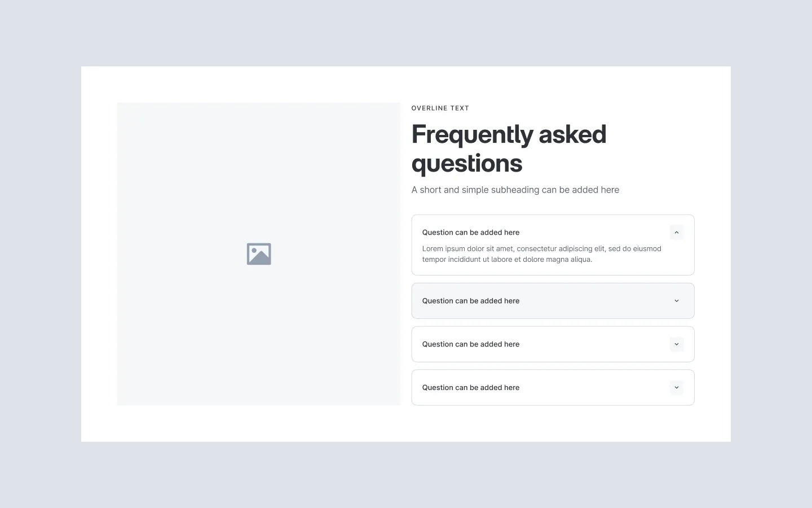The height and width of the screenshot is (508, 812).
Task: Click the Lorem ipsum answer text
Action: tap(541, 253)
